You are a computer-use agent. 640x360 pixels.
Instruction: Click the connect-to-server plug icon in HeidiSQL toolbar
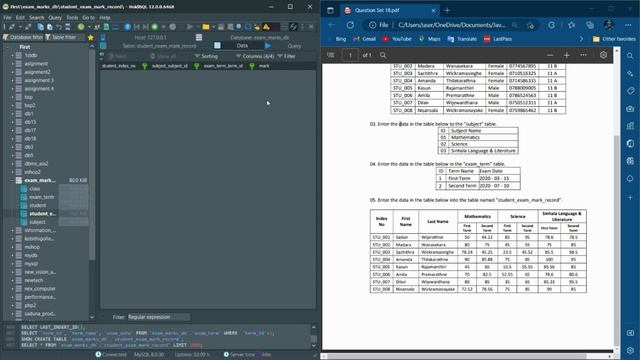(12, 27)
